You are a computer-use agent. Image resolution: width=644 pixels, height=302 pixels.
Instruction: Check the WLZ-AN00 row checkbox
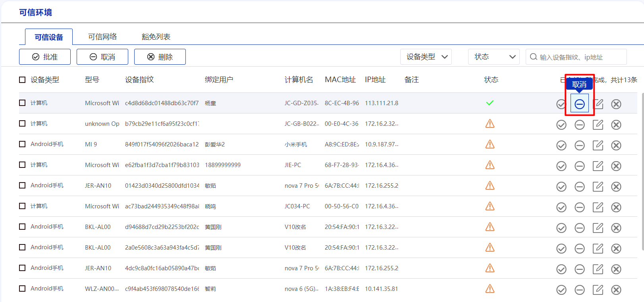coord(22,289)
